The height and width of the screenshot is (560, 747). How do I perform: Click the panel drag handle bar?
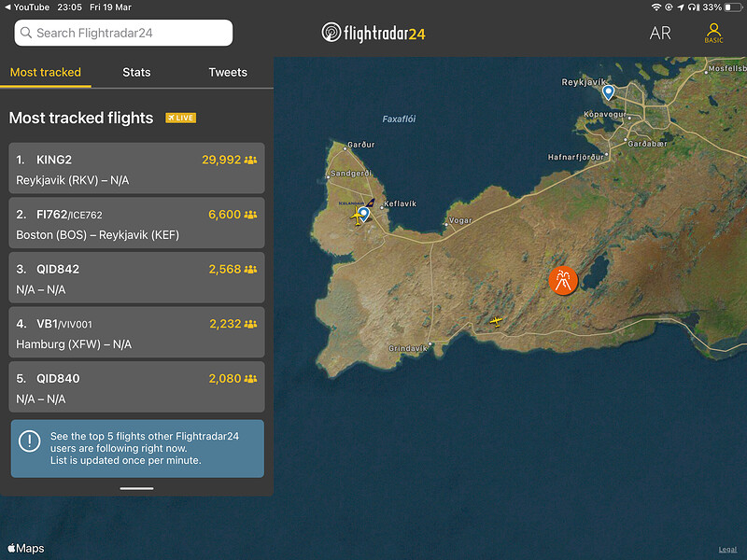136,488
